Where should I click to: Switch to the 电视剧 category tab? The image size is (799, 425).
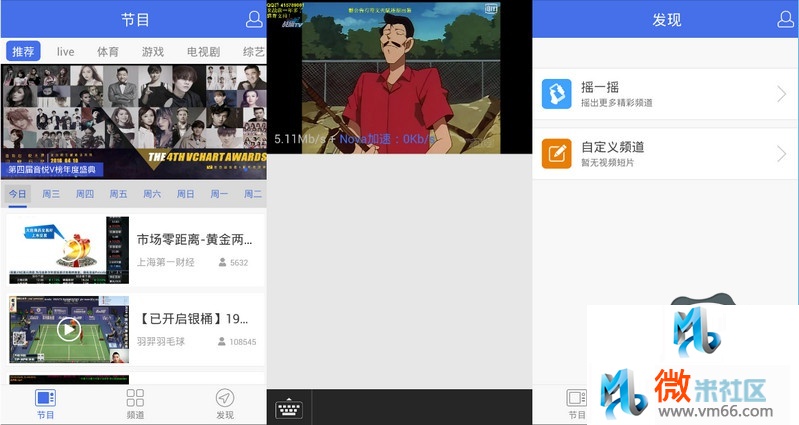(203, 51)
